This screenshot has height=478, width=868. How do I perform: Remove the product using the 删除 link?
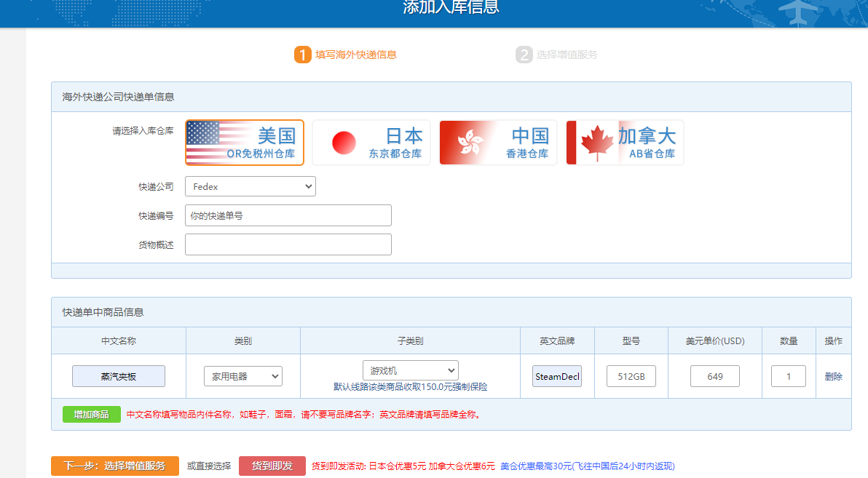point(834,376)
